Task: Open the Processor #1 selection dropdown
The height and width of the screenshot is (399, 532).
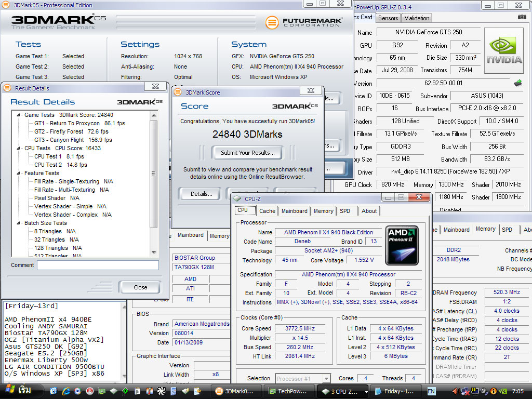Action: pos(326,378)
